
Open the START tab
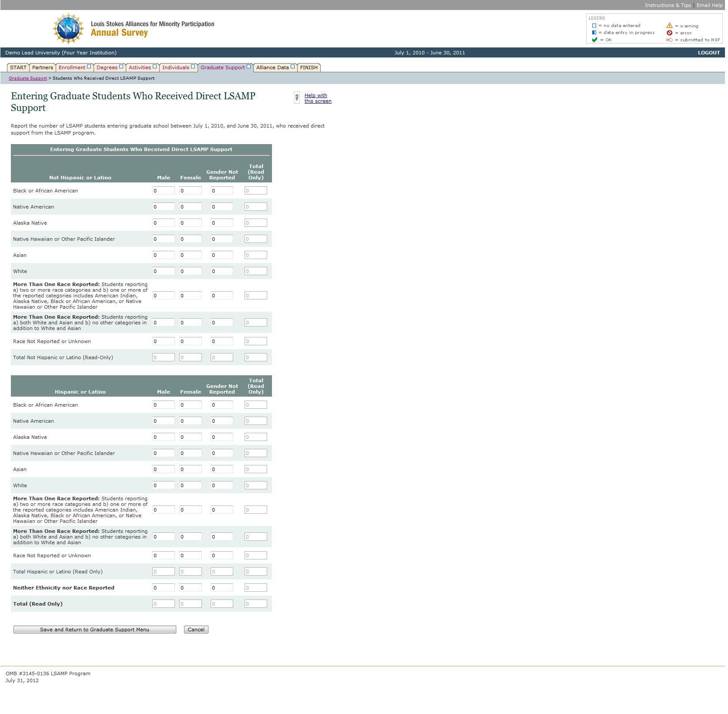click(18, 67)
